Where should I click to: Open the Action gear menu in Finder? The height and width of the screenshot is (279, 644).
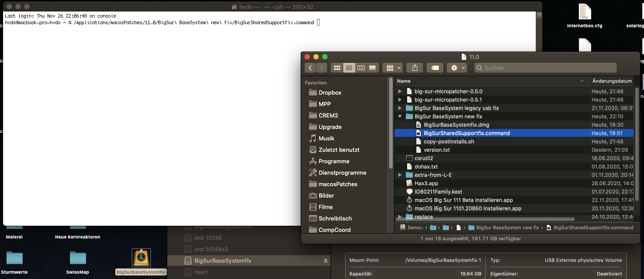458,68
